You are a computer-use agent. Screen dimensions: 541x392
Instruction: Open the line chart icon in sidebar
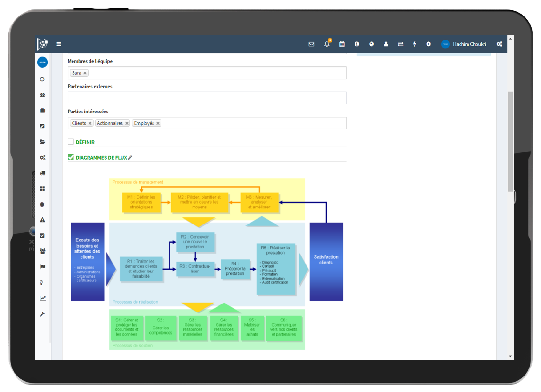coord(43,298)
